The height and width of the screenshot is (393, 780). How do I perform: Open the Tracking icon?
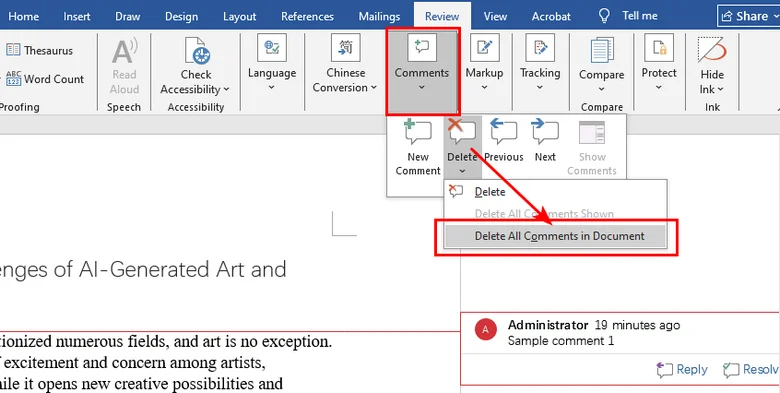[x=540, y=48]
